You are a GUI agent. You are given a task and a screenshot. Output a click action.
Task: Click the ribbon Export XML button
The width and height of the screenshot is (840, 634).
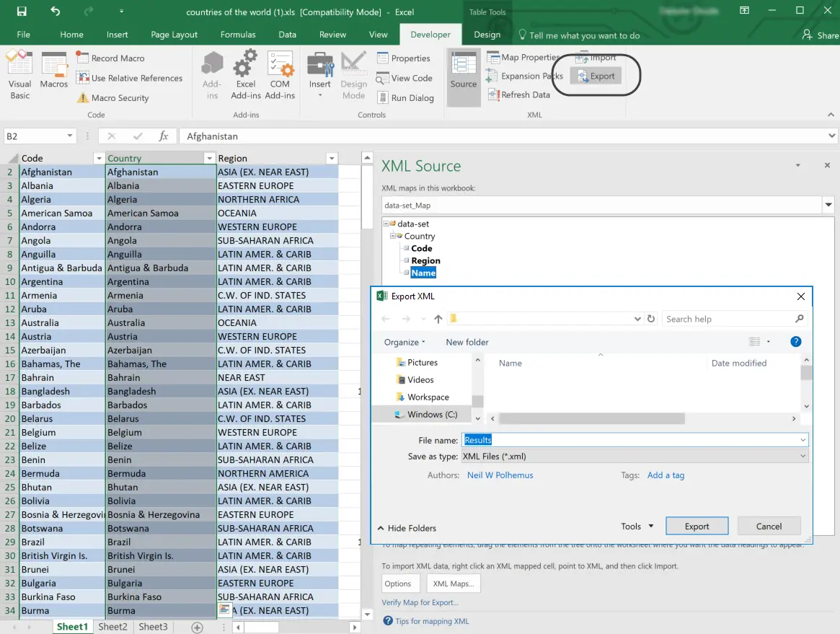[x=596, y=76]
